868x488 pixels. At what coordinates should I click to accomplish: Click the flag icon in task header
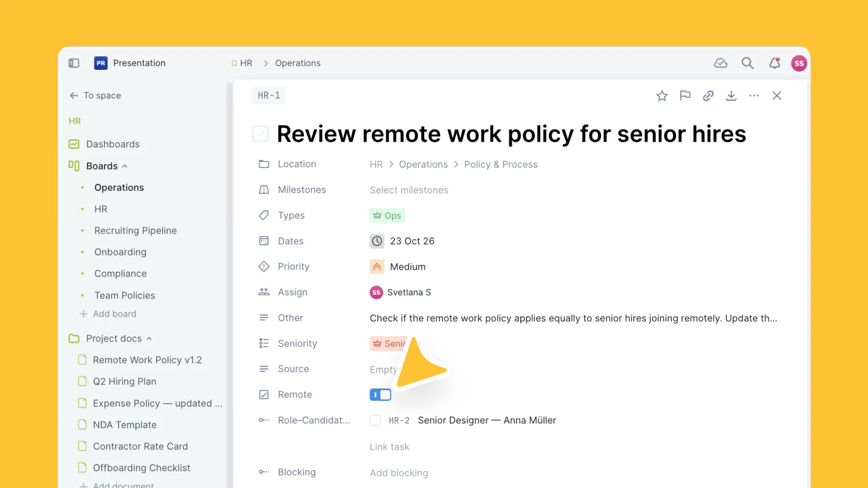tap(685, 96)
